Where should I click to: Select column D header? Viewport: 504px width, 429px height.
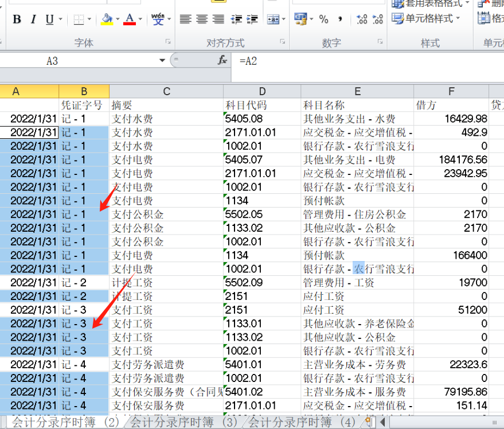tap(262, 91)
